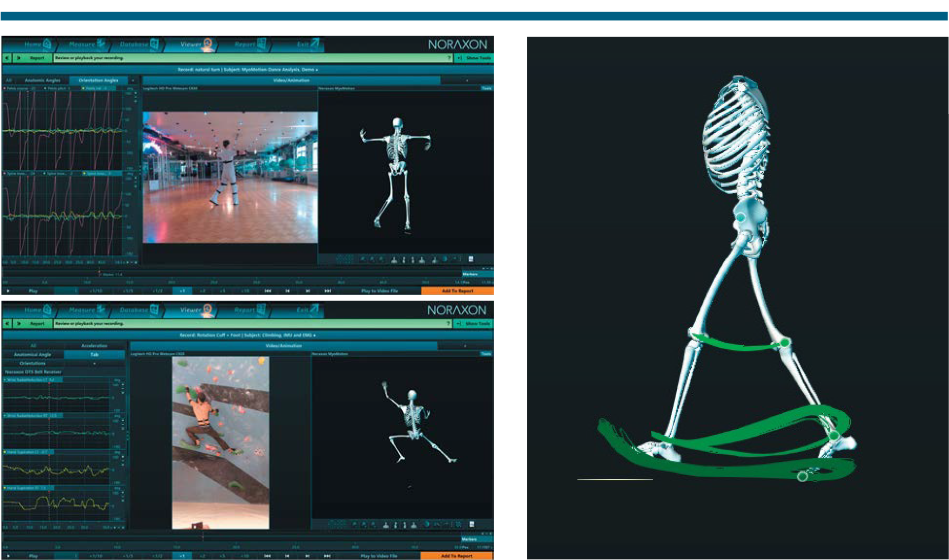Screen dimensions: 949x560
Task: Set playback speed to x1/2
Action: tap(158, 291)
